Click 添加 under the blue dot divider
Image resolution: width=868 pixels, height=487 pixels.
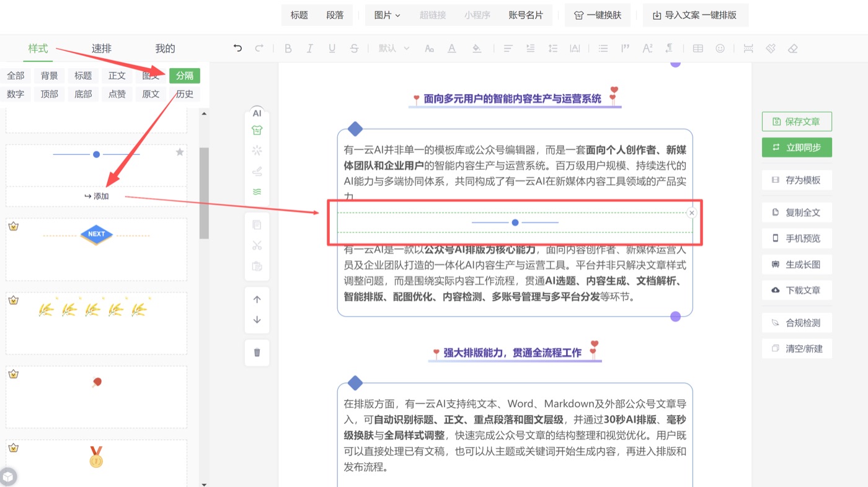coord(97,196)
